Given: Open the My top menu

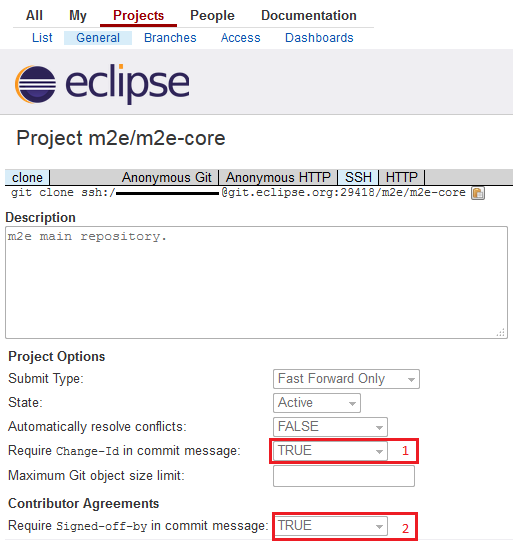Looking at the screenshot, I should (x=78, y=16).
